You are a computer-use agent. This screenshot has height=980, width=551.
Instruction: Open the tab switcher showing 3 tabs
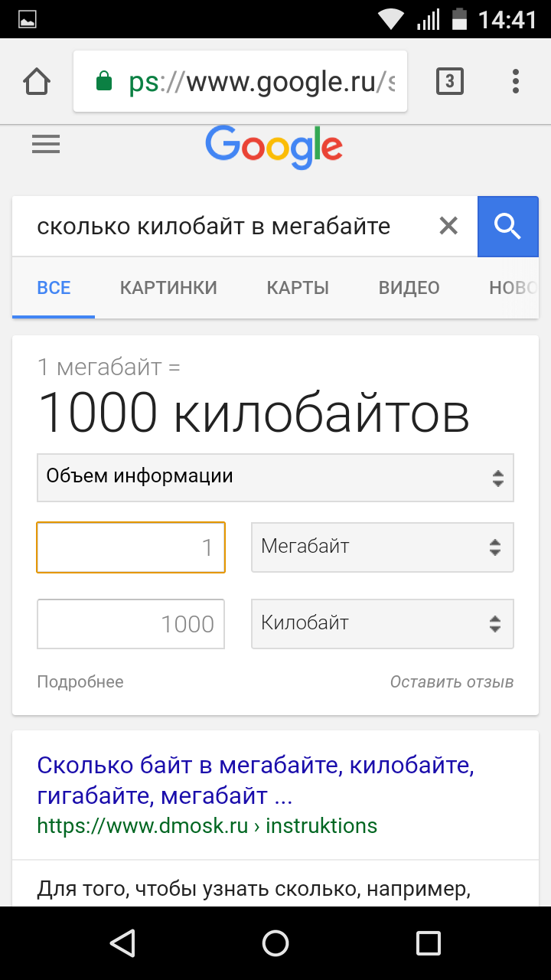tap(450, 81)
